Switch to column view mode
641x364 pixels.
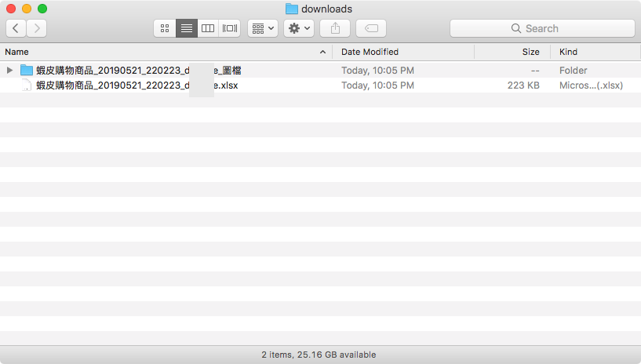pos(208,28)
